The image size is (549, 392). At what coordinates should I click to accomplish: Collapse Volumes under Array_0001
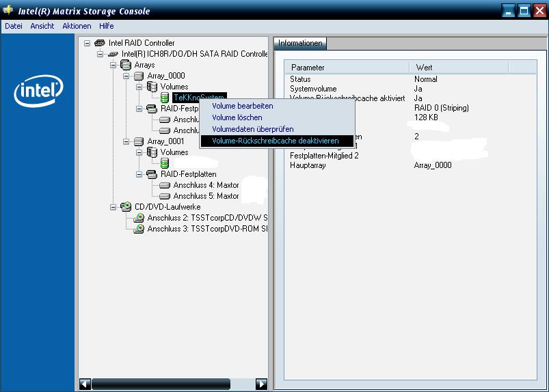[139, 152]
